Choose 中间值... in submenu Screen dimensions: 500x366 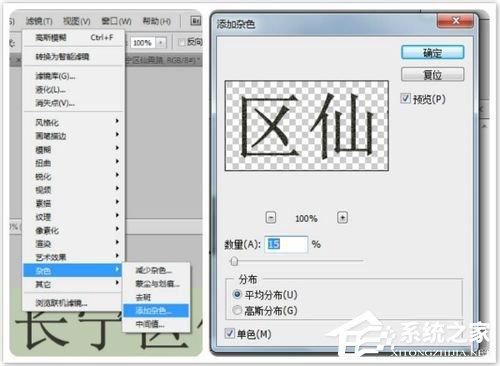pos(156,324)
